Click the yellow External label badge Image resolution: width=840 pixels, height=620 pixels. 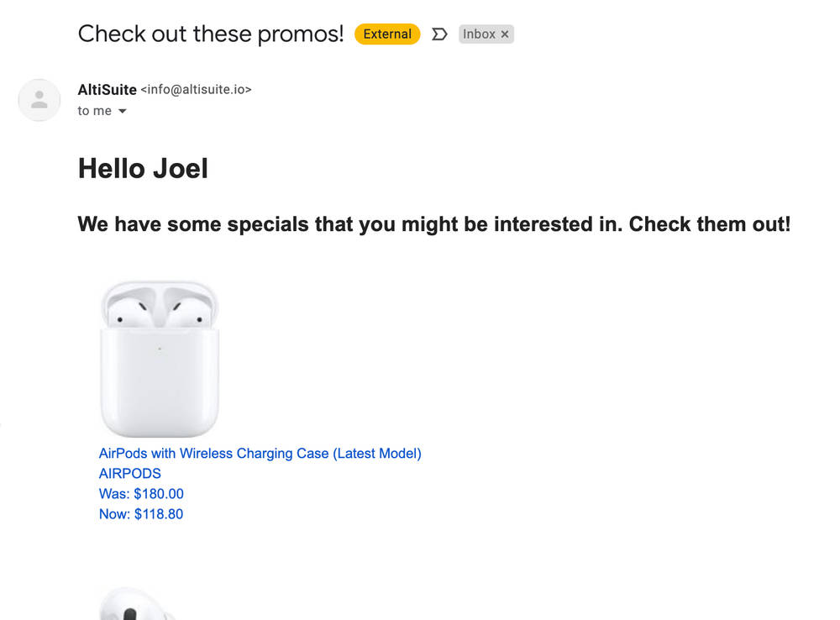point(387,34)
